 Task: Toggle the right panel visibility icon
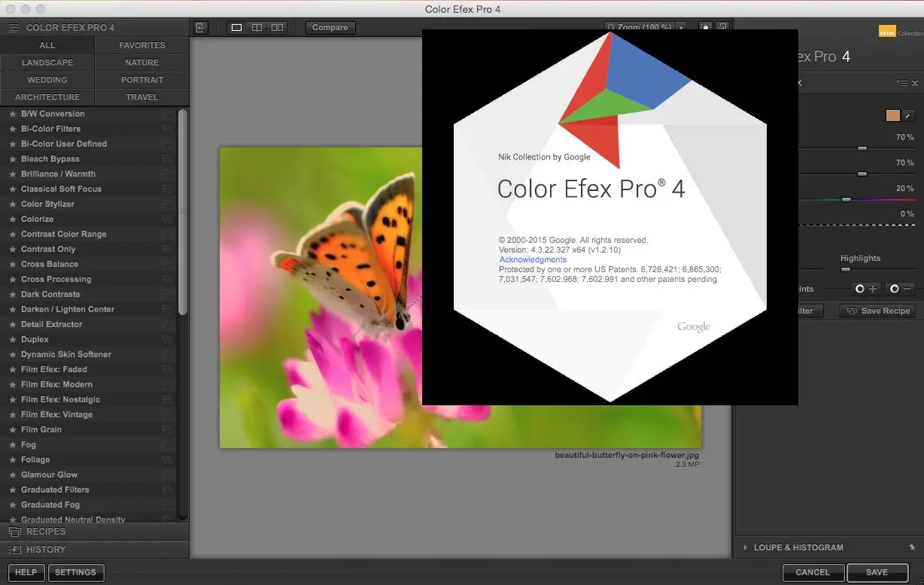[x=722, y=26]
